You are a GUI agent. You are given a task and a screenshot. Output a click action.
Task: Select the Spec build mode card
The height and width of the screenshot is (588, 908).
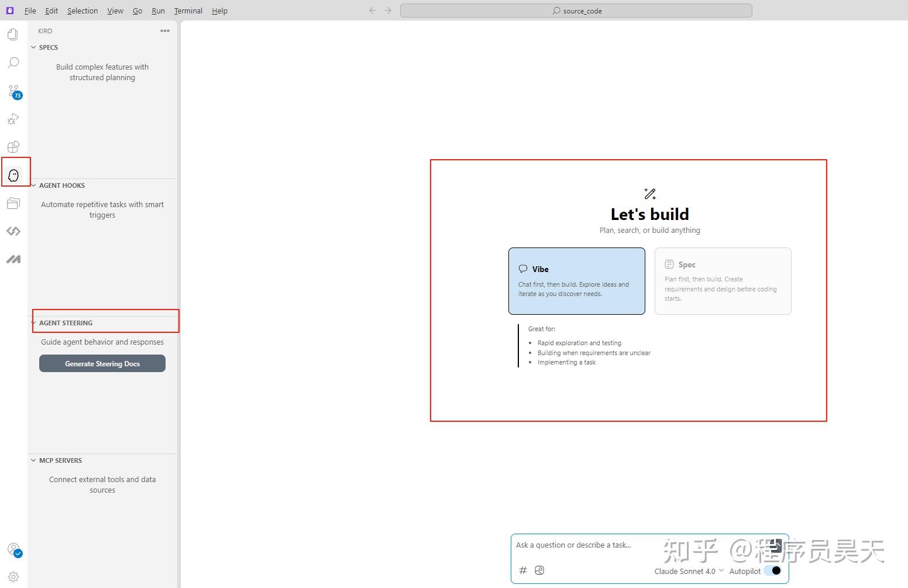click(x=723, y=281)
